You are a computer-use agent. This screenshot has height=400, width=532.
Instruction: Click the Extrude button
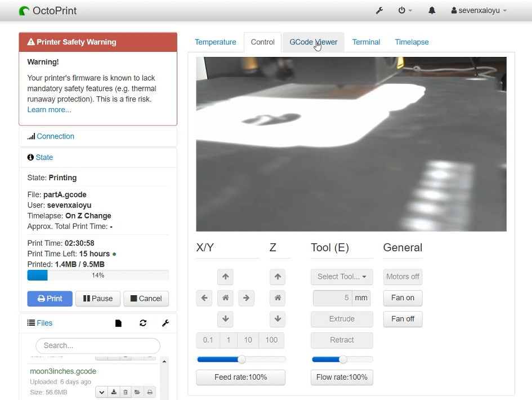[x=342, y=319]
